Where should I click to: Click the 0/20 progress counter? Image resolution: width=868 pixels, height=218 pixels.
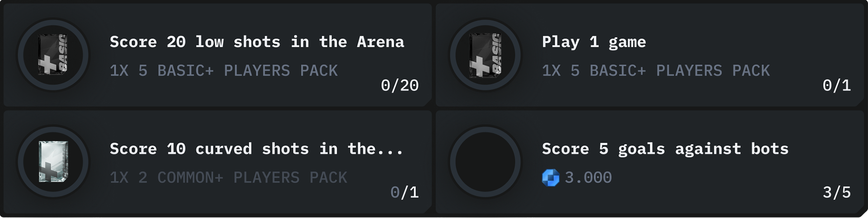click(400, 85)
